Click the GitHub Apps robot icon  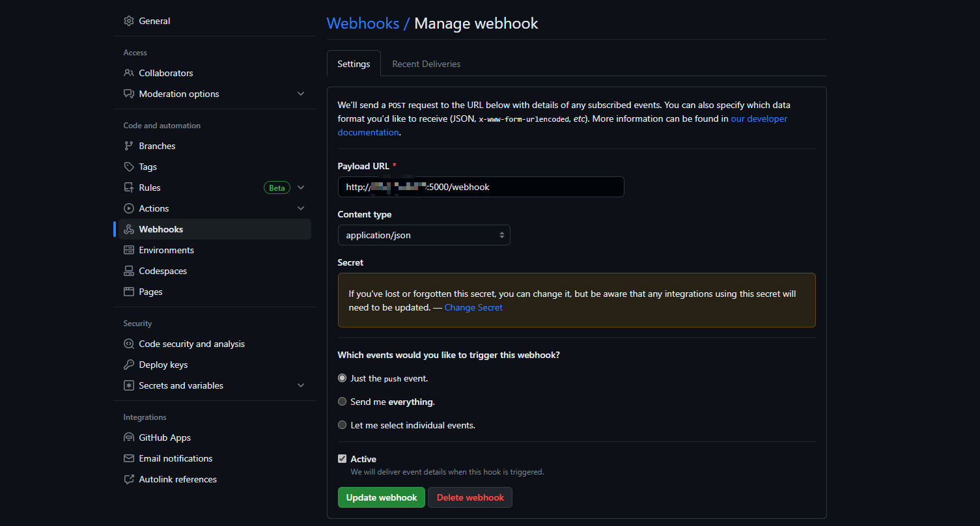coord(129,437)
